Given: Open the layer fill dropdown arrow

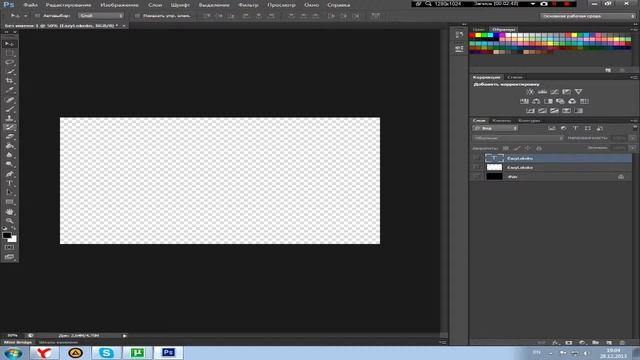Looking at the screenshot, I should pos(632,148).
